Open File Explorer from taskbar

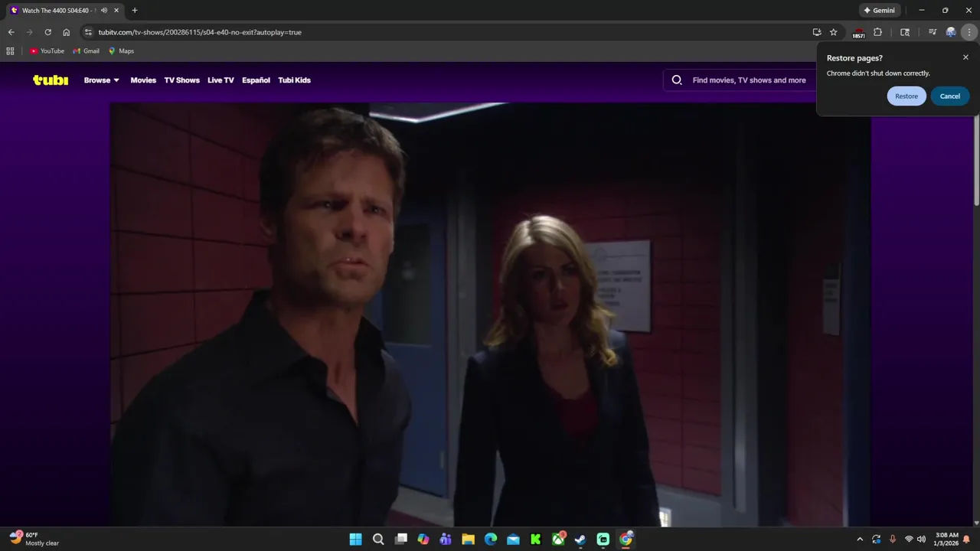pyautogui.click(x=468, y=540)
